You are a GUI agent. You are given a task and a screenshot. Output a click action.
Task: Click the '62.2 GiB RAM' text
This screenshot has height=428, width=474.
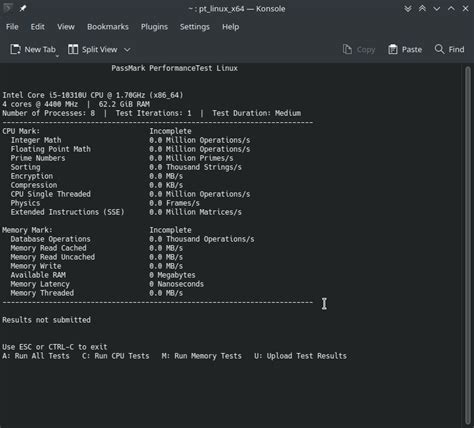[124, 104]
